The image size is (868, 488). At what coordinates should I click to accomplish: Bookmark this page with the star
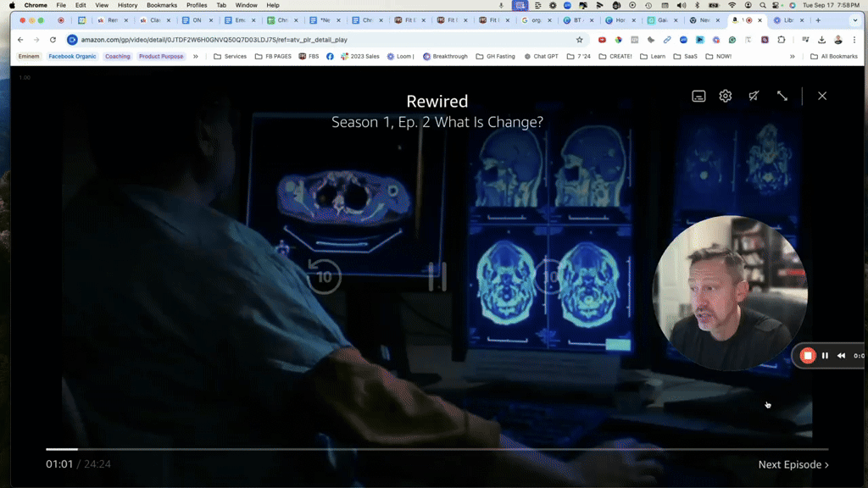(x=579, y=40)
